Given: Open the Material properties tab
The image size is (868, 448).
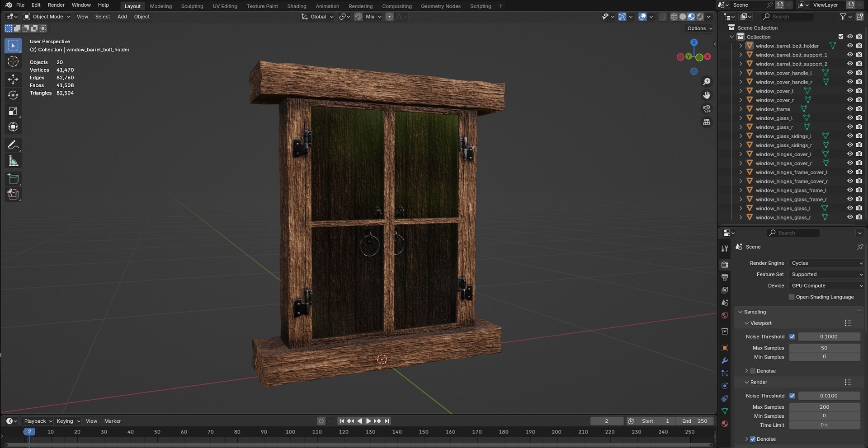Looking at the screenshot, I should pos(725,424).
